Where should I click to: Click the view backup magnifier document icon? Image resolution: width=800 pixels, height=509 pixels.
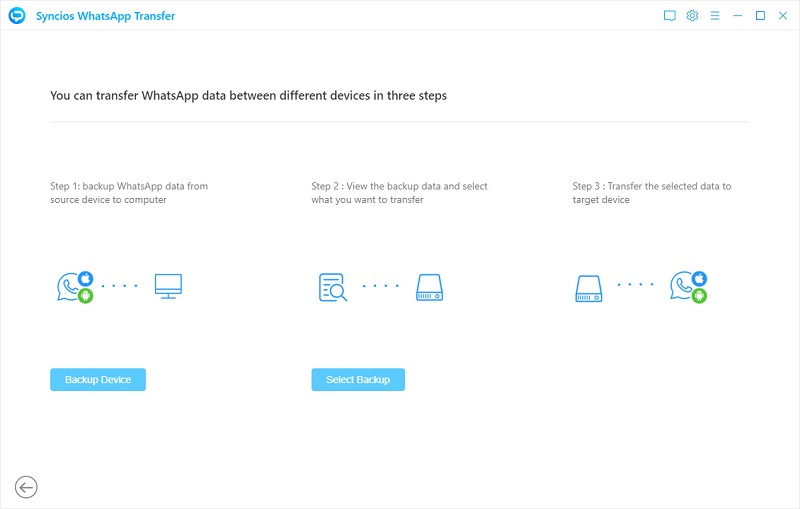[x=332, y=288]
